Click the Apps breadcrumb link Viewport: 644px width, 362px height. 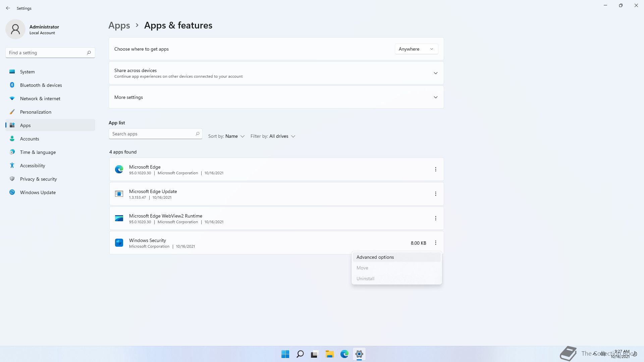coord(119,25)
